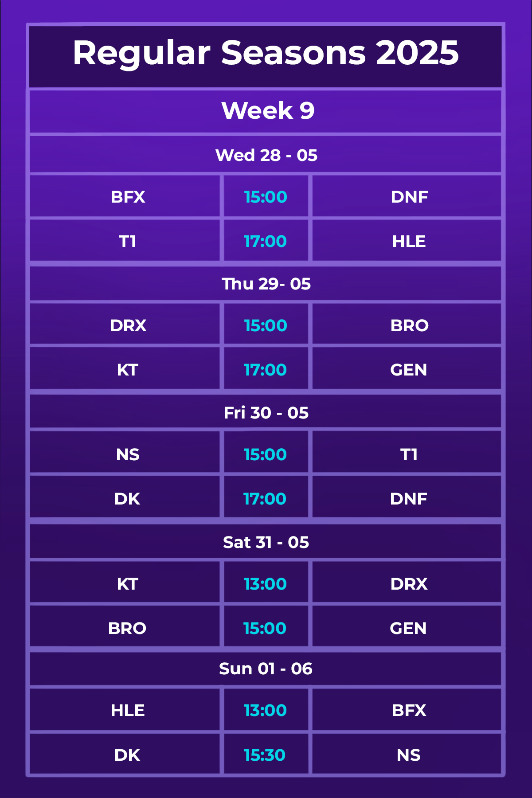Click DRX in Thursday's 15:00 match

(128, 325)
